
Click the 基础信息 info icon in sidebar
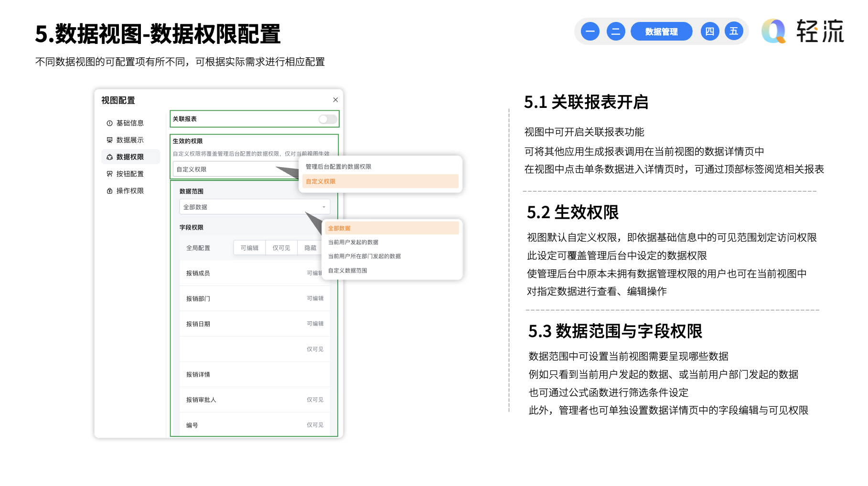click(109, 123)
